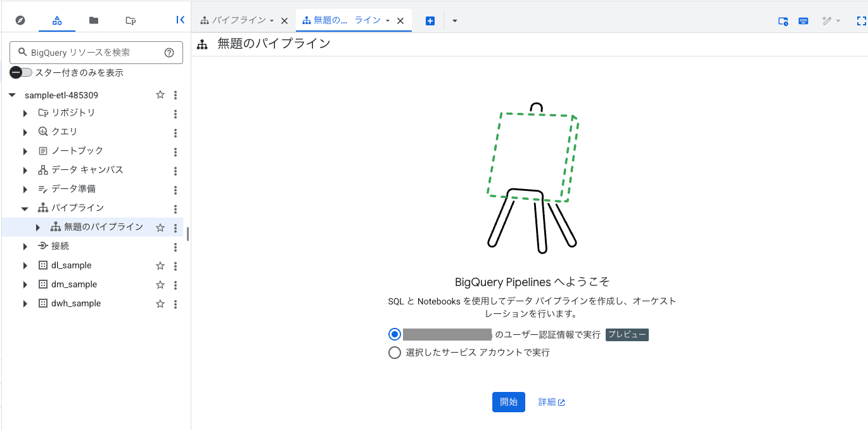The height and width of the screenshot is (430, 868).
Task: Select the BigQuery Studio resources icon
Action: [x=56, y=20]
